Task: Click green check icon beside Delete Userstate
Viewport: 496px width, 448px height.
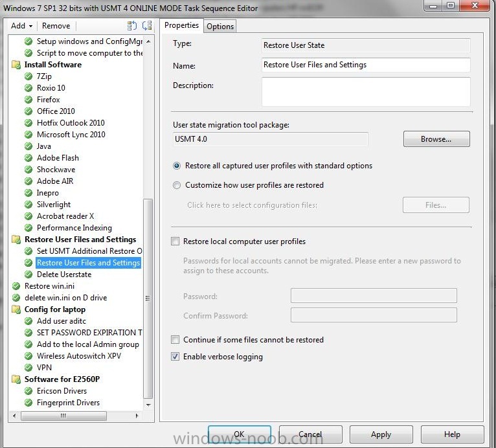Action: (28, 274)
